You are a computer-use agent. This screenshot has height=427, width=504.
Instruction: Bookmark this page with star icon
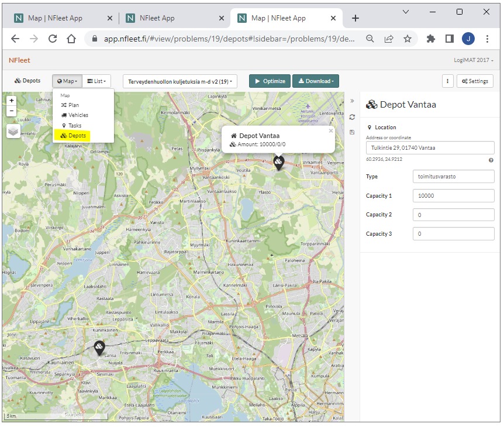(x=408, y=39)
